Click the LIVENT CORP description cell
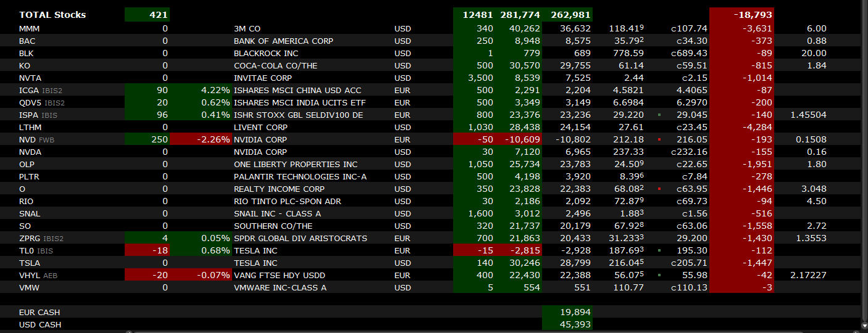 coord(262,127)
